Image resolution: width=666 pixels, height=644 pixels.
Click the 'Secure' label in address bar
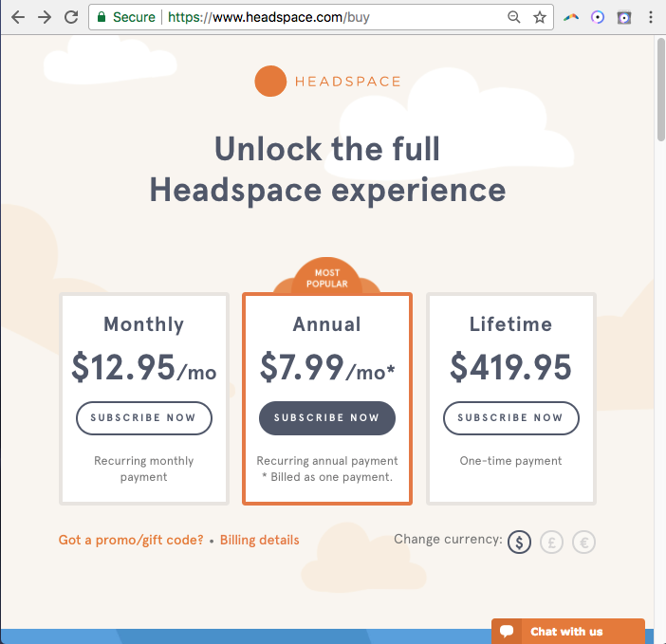134,17
